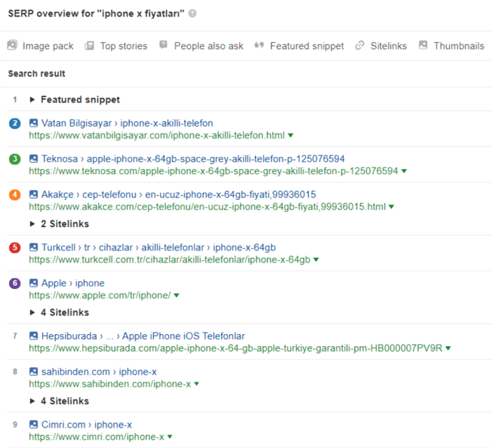Open the apple.com/tr/iphone URL link

click(x=100, y=295)
